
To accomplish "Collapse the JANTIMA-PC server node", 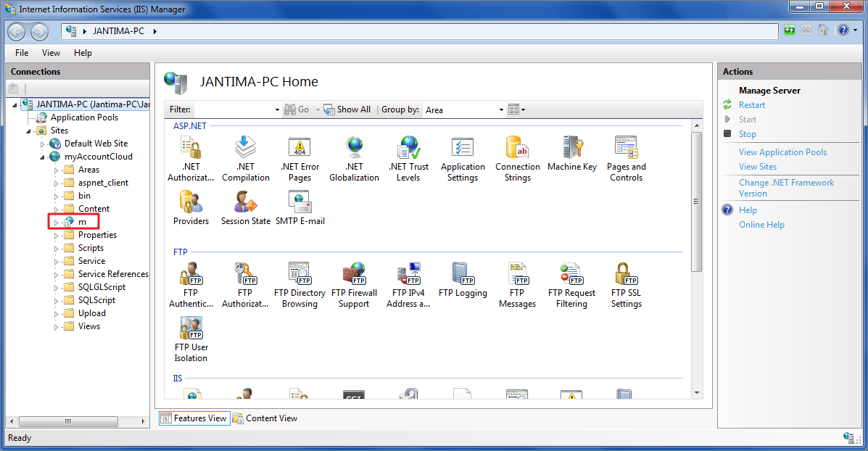I will click(x=15, y=104).
